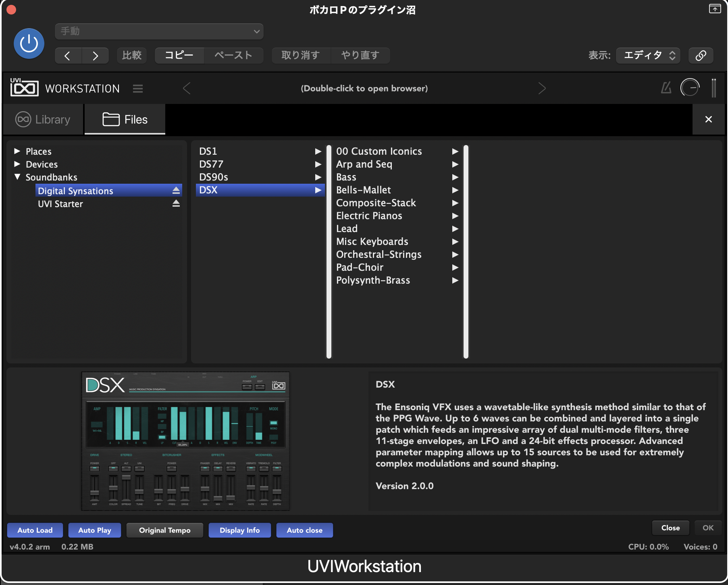Toggle Auto Load option

(35, 530)
